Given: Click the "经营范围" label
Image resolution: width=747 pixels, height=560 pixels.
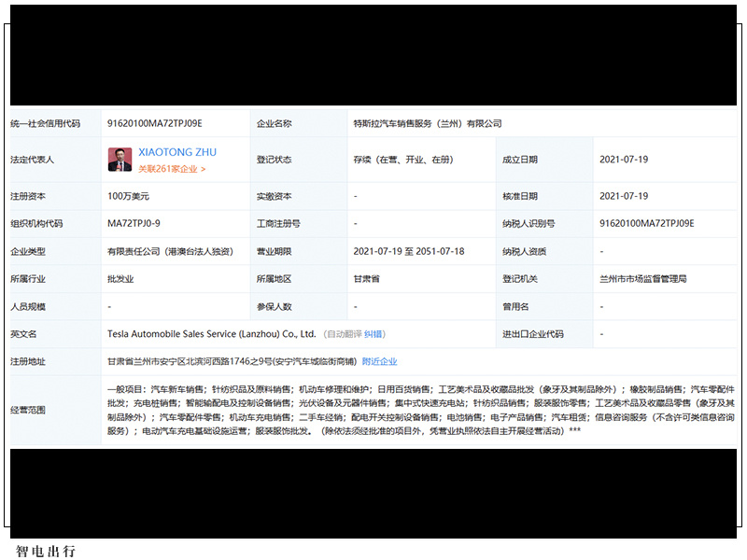Looking at the screenshot, I should pyautogui.click(x=28, y=410).
